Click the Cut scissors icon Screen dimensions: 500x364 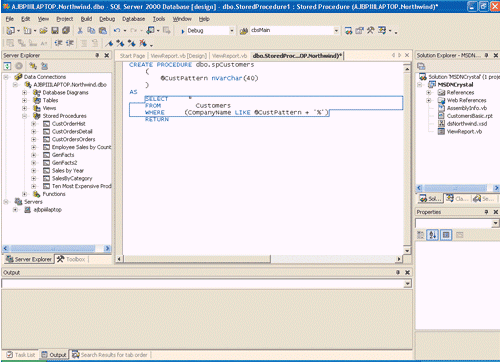point(80,31)
